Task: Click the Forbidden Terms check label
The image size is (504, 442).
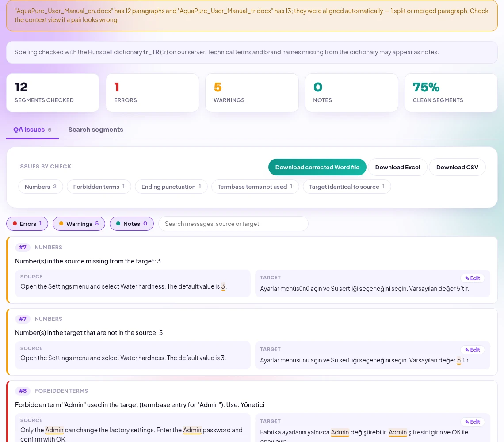Action: pos(61,391)
